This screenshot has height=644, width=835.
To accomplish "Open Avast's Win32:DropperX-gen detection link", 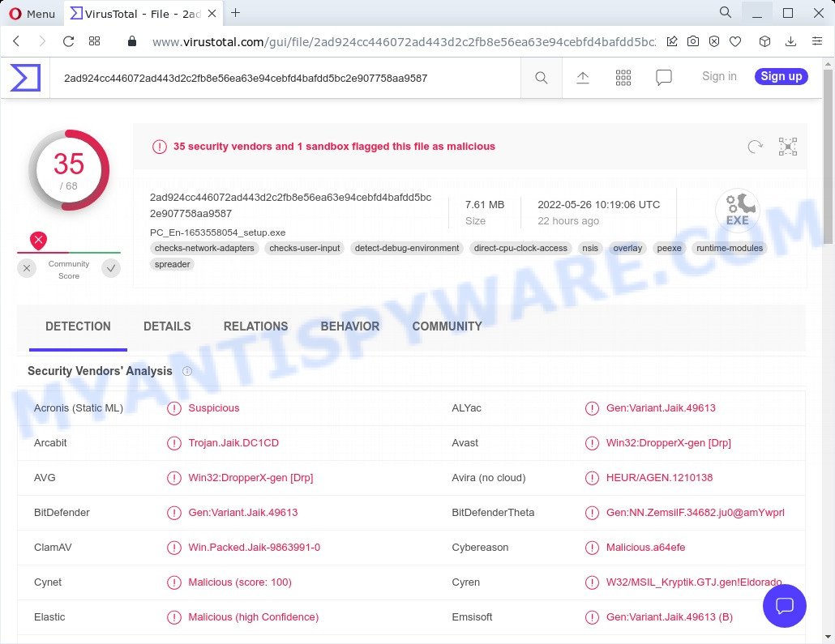I will [669, 443].
